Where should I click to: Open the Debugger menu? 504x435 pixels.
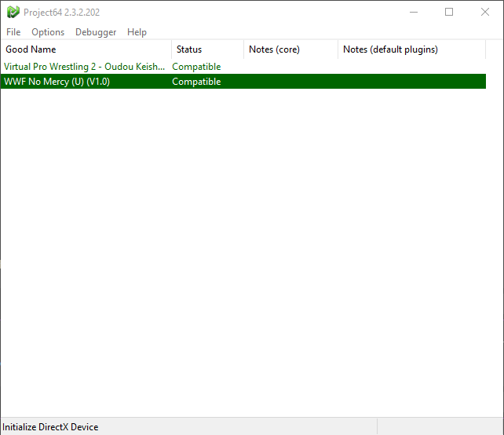[x=96, y=32]
